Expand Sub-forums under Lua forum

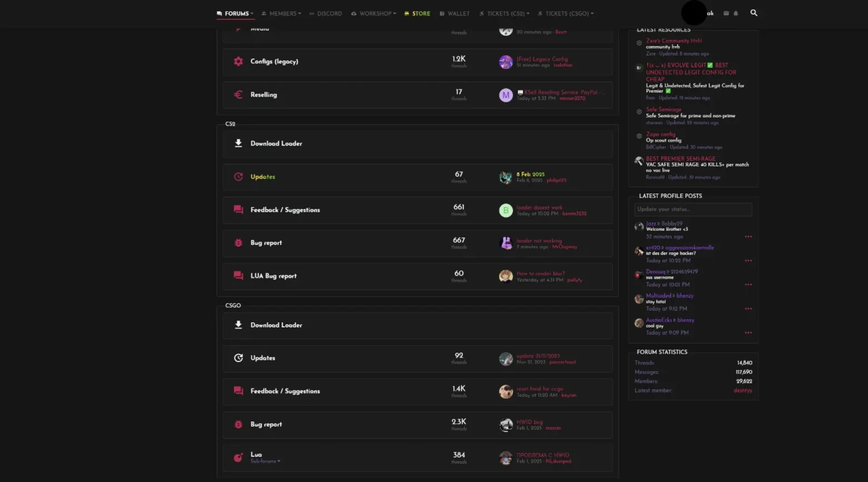tap(265, 461)
